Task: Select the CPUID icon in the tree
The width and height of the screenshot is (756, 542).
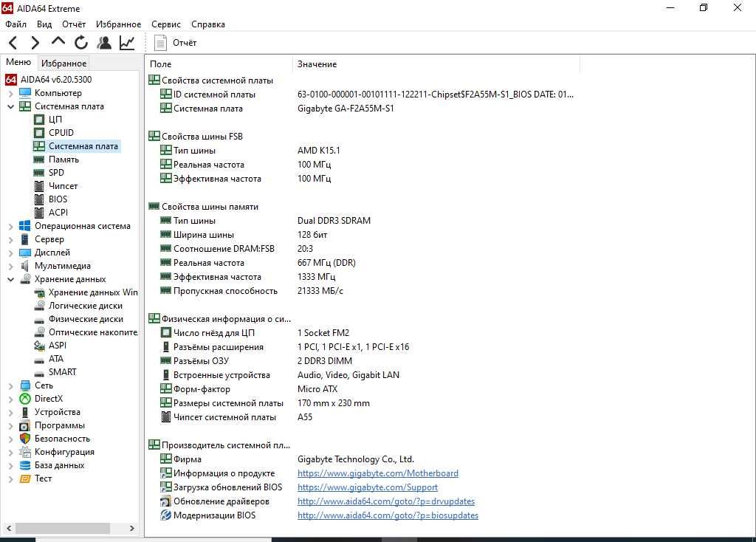Action: click(39, 133)
